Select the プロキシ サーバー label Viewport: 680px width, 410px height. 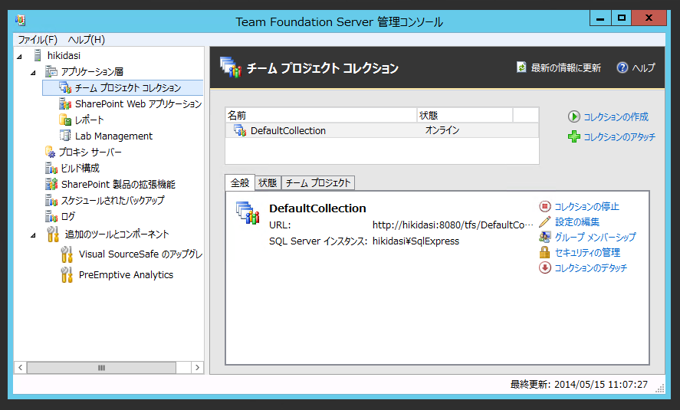[x=90, y=152]
